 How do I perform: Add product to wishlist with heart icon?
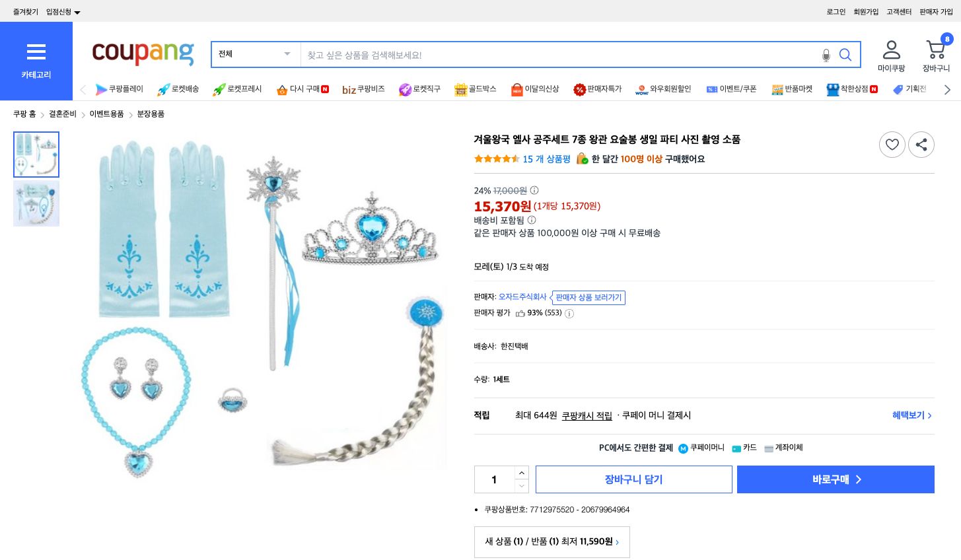[x=892, y=145]
